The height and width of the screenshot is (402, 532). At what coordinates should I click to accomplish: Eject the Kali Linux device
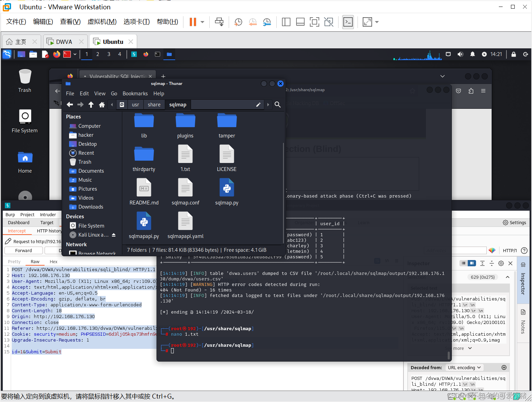click(114, 235)
